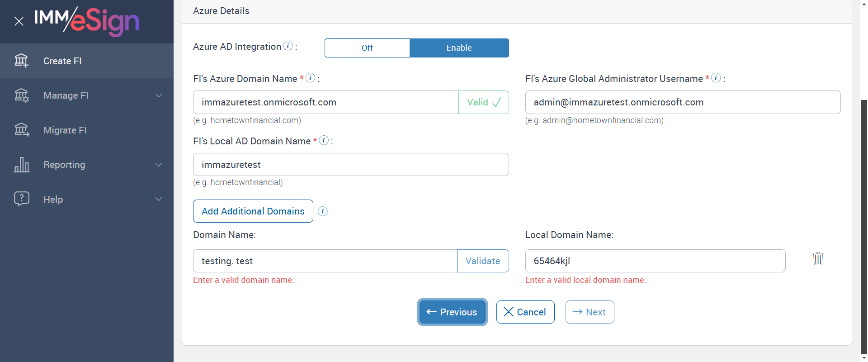This screenshot has height=362, width=868.
Task: Click the Add Additional Domains button
Action: pyautogui.click(x=253, y=211)
